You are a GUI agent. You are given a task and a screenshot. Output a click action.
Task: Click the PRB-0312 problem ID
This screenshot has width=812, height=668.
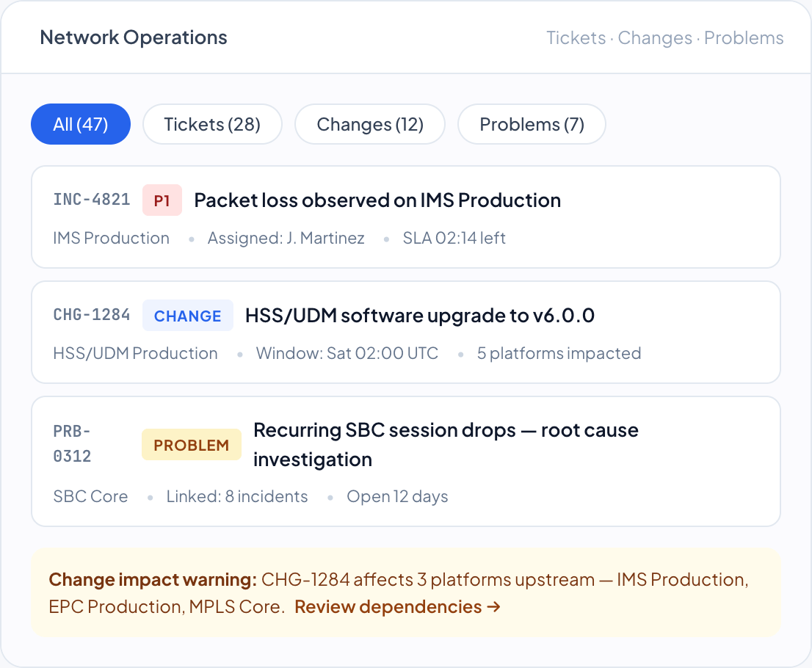(x=73, y=444)
